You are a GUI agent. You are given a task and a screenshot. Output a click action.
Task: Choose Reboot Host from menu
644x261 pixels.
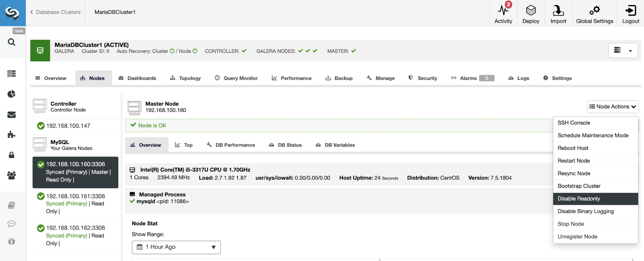coord(595,148)
